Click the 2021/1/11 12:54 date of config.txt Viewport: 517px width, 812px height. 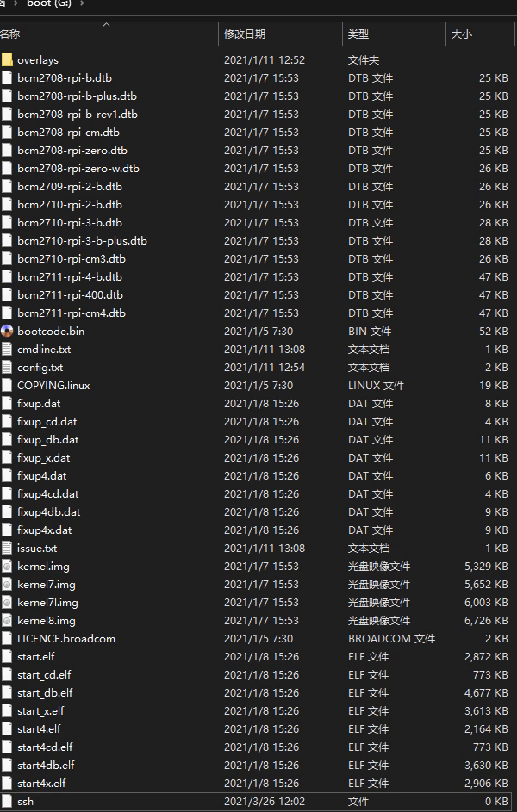(265, 368)
